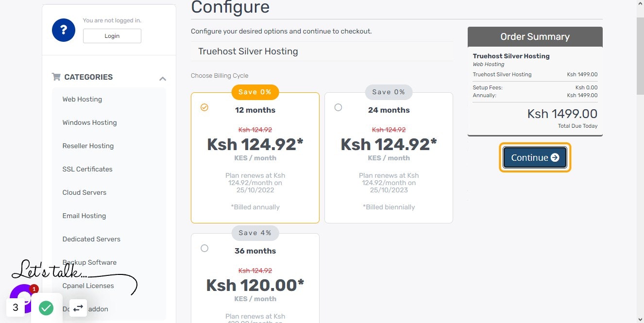Click the blue question mark account icon
Image resolution: width=644 pixels, height=323 pixels.
pos(64,31)
